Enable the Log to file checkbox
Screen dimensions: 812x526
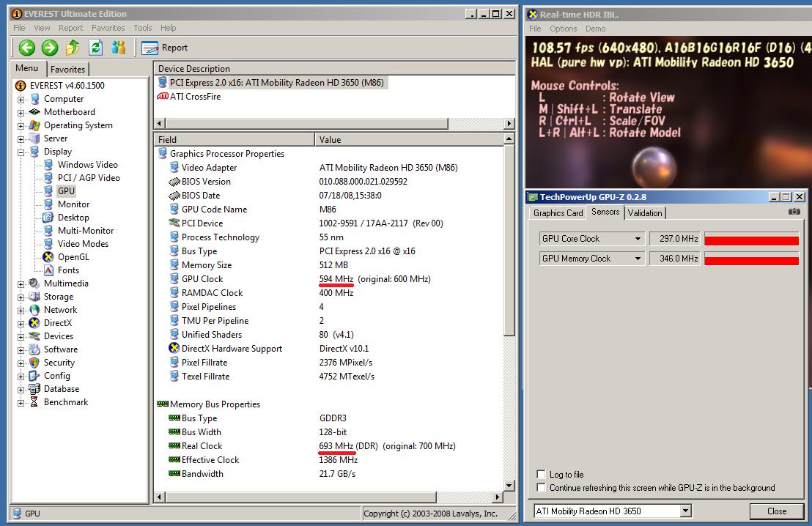coord(541,474)
